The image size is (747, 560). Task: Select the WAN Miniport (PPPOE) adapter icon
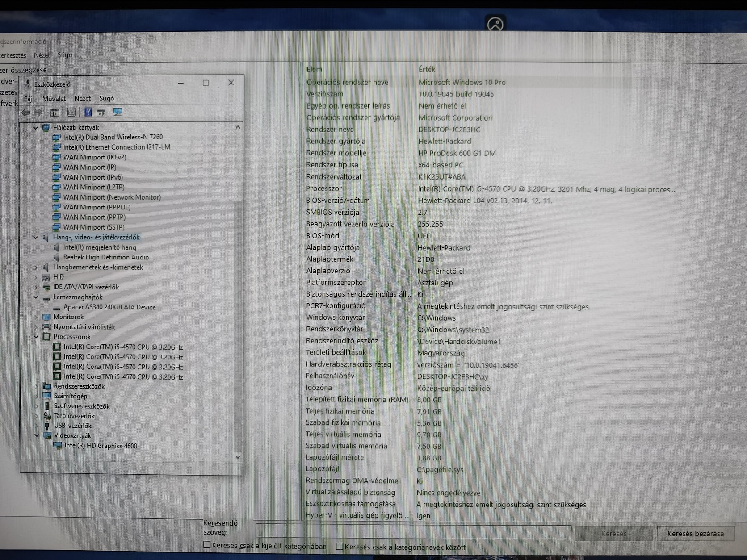[x=57, y=207]
